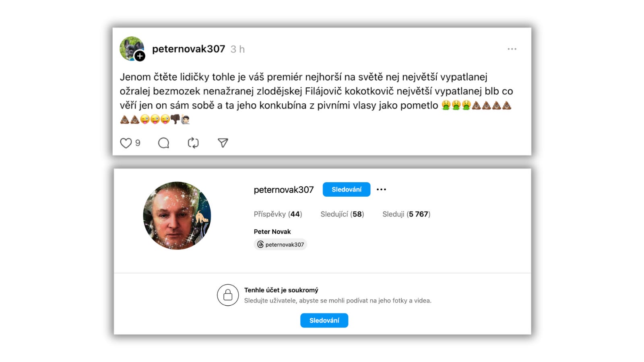Open the comment reply icon
This screenshot has height=362, width=644.
point(163,143)
